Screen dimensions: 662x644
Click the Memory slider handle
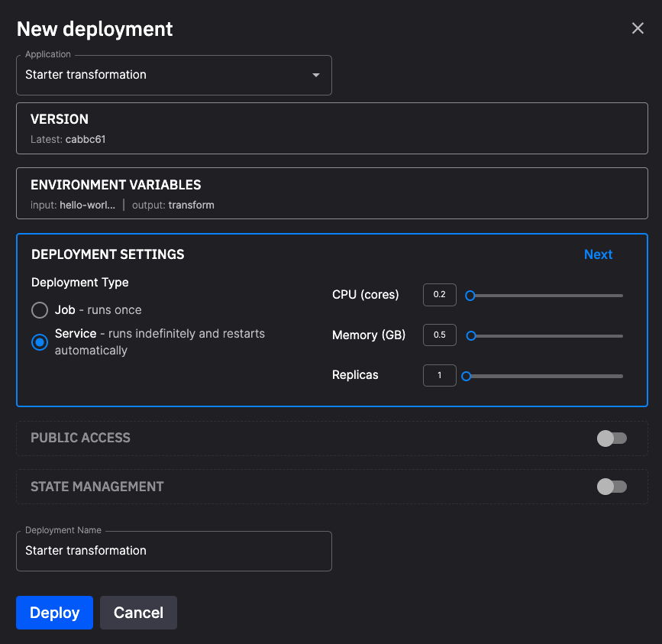click(471, 335)
